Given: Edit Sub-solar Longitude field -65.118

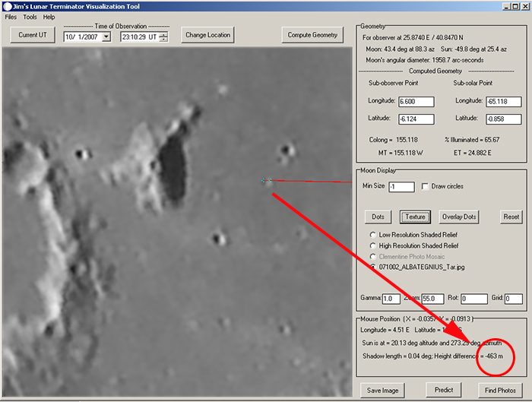Looking at the screenshot, I should tap(503, 101).
